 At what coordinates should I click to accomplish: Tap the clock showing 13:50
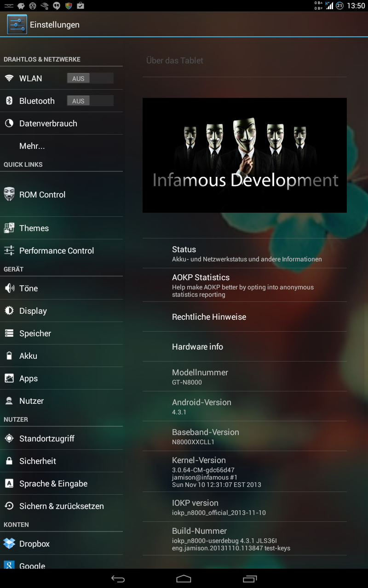pos(356,6)
